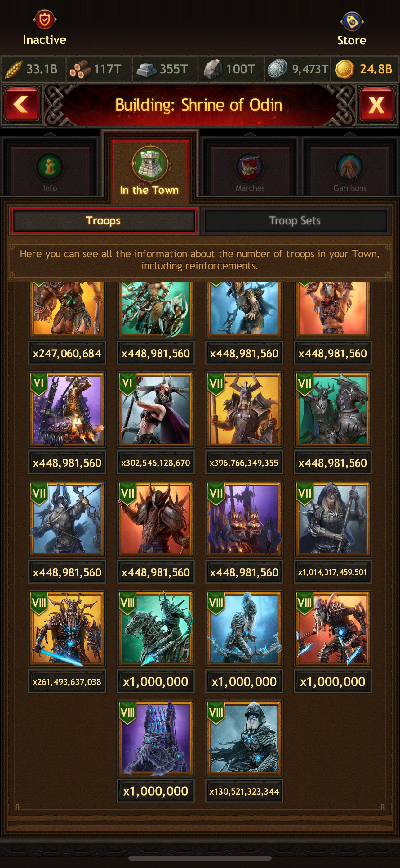Go back with the red arrow button
Image resolution: width=400 pixels, height=868 pixels.
pyautogui.click(x=22, y=104)
